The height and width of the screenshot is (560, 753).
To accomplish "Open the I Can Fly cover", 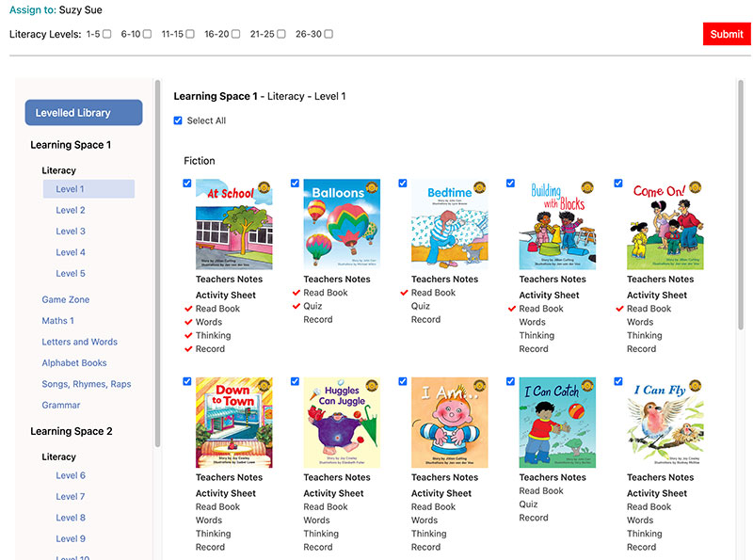I will click(x=665, y=424).
